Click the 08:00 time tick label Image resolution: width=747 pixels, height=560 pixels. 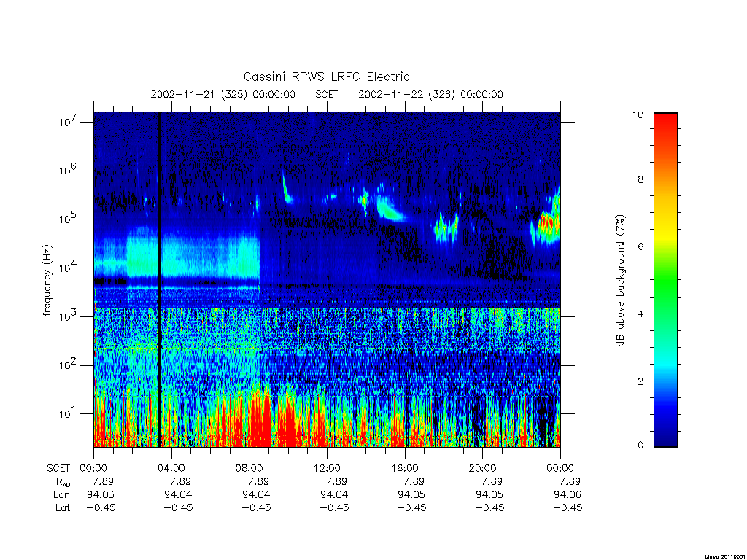(249, 468)
